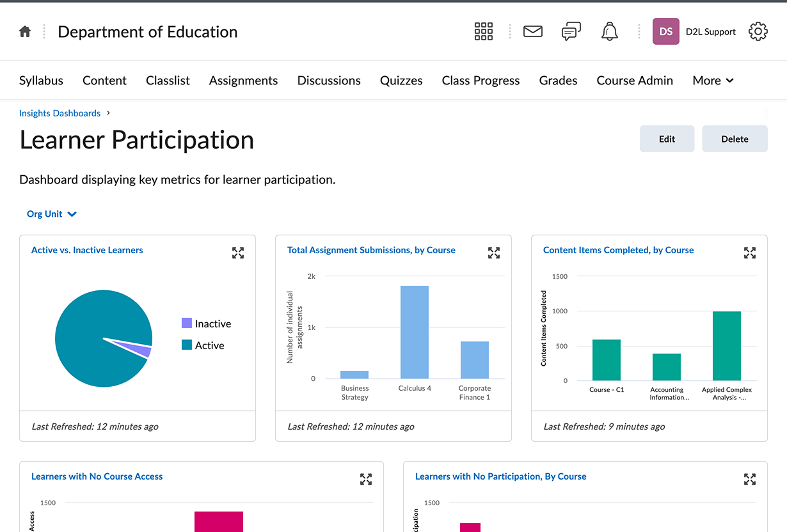This screenshot has width=787, height=532.
Task: Expand the More navigation menu
Action: point(713,81)
